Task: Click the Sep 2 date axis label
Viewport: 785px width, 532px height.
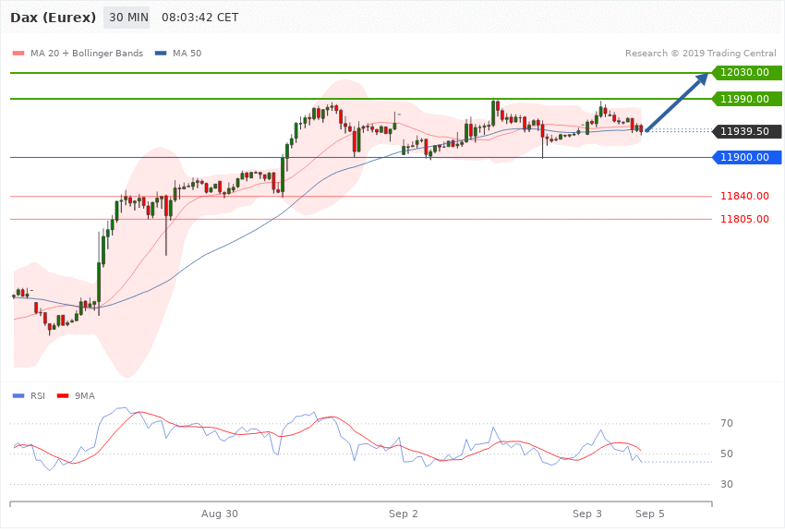Action: (x=403, y=514)
